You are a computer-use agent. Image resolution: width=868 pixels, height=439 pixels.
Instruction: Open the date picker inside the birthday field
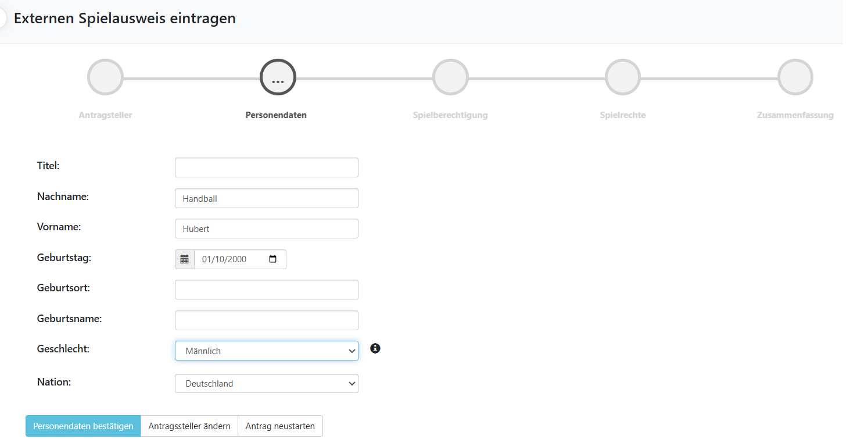click(273, 259)
